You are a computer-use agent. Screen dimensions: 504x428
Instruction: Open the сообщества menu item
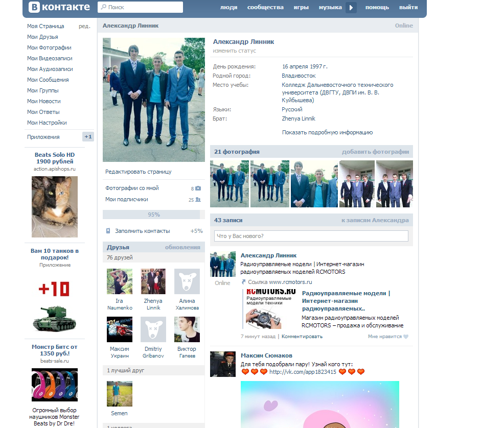click(265, 7)
